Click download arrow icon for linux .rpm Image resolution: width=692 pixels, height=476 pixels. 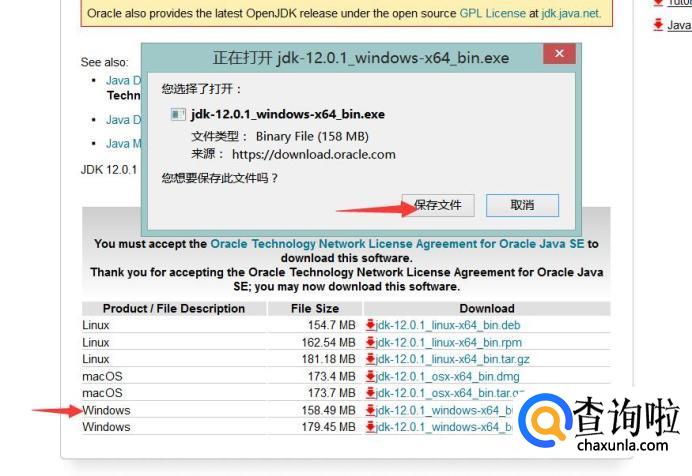coord(370,342)
